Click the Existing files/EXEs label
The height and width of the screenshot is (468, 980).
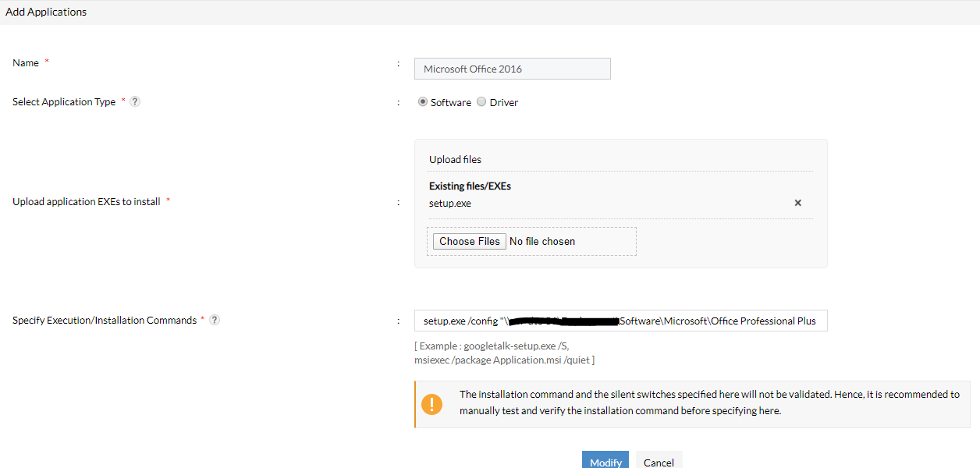click(x=470, y=186)
